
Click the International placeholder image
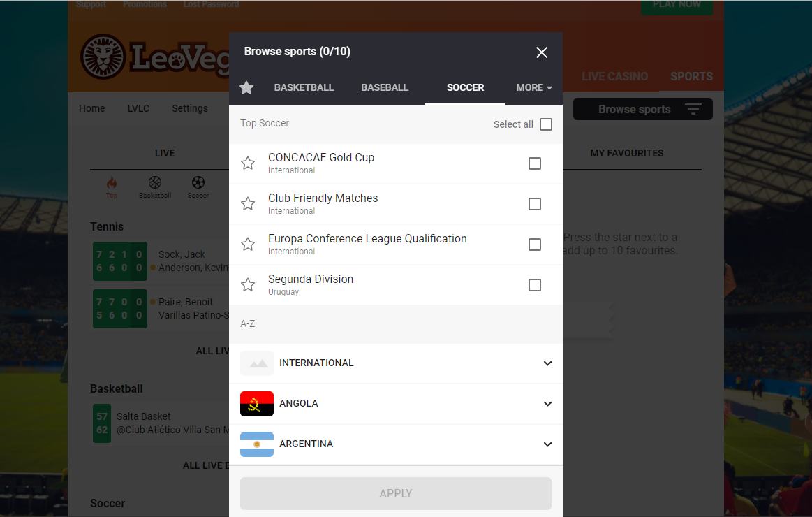(x=257, y=363)
